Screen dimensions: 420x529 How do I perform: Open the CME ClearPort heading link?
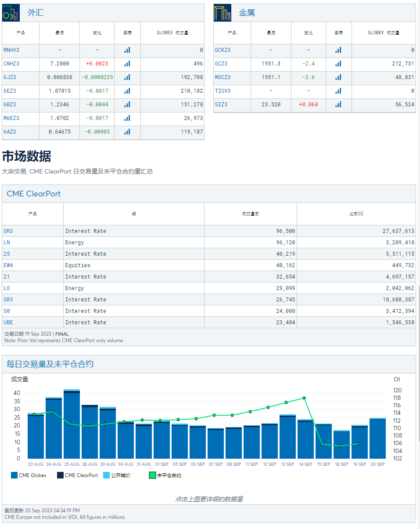pos(34,194)
